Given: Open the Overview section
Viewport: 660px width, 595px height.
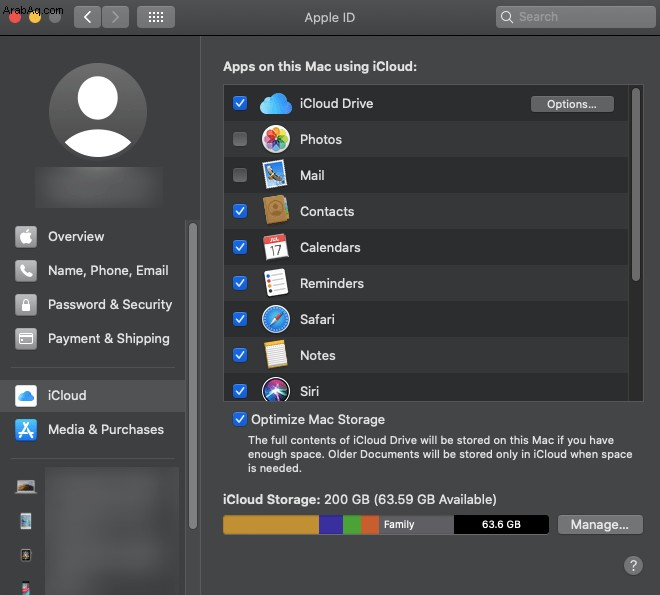Looking at the screenshot, I should pos(93,236).
